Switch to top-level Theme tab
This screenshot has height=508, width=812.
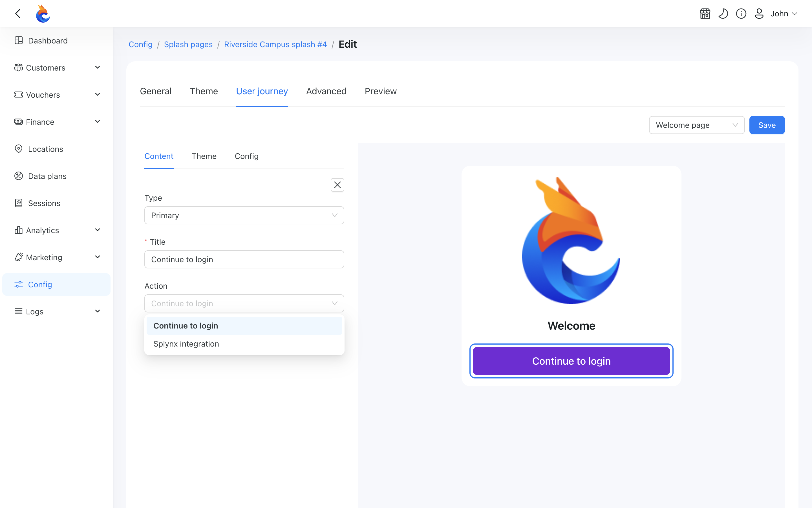204,91
